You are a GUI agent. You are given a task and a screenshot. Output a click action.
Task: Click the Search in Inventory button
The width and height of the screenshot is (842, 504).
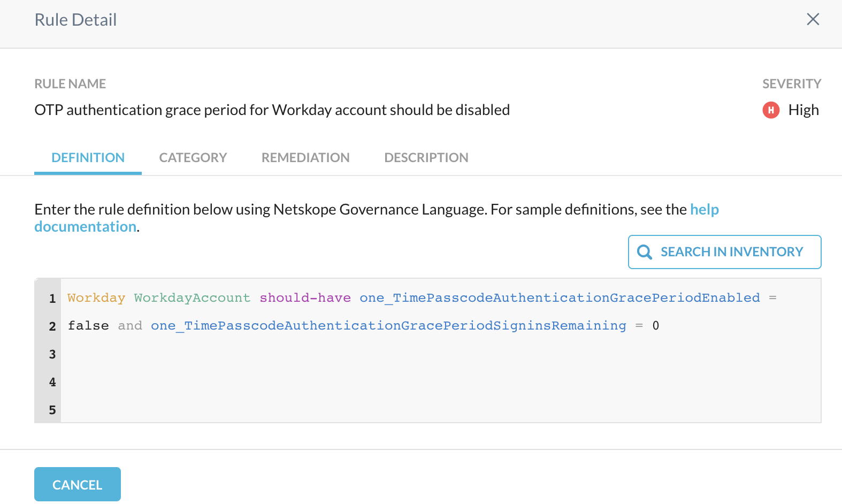tap(724, 252)
